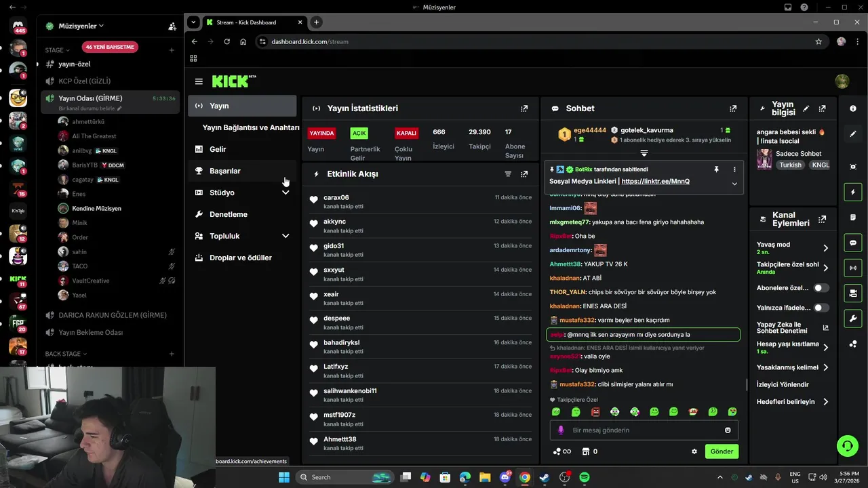Viewport: 868px width, 488px height.
Task: Open a new Chrome tab
Action: (x=316, y=22)
